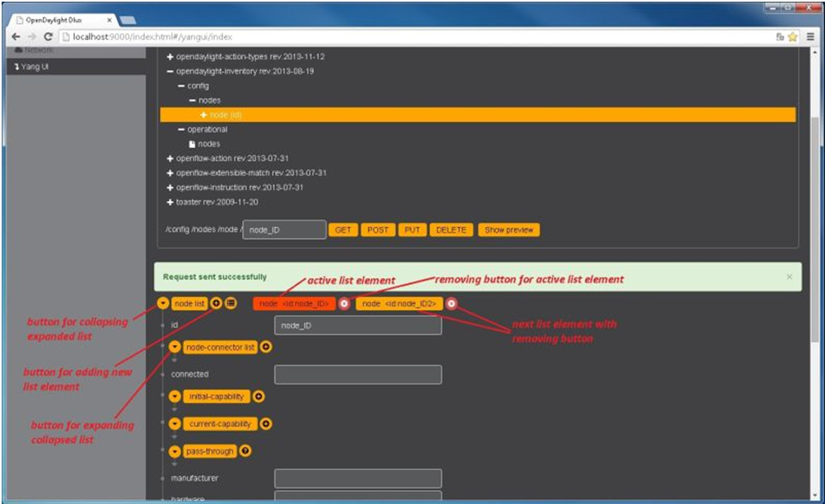This screenshot has height=504, width=825.
Task: Add element to current-capability
Action: tap(266, 423)
